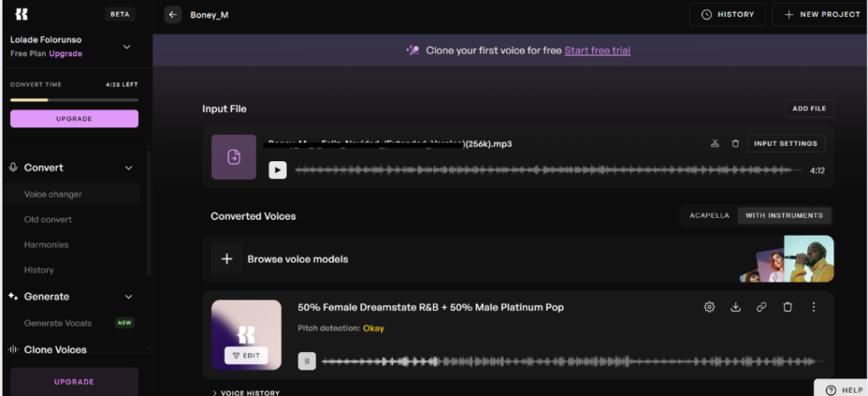Expand the account dropdown for Lolade Folorunso
This screenshot has height=396, width=868.
(126, 47)
